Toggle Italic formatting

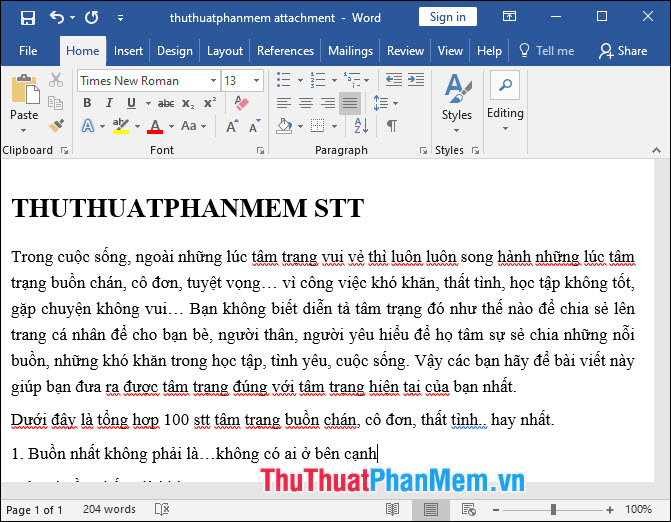pos(109,103)
